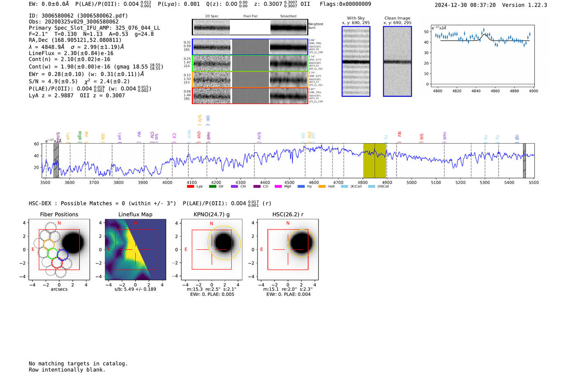576x392 pixels.
Task: Select the blue-framed fiber 2D spectrum
Action: [211, 47]
